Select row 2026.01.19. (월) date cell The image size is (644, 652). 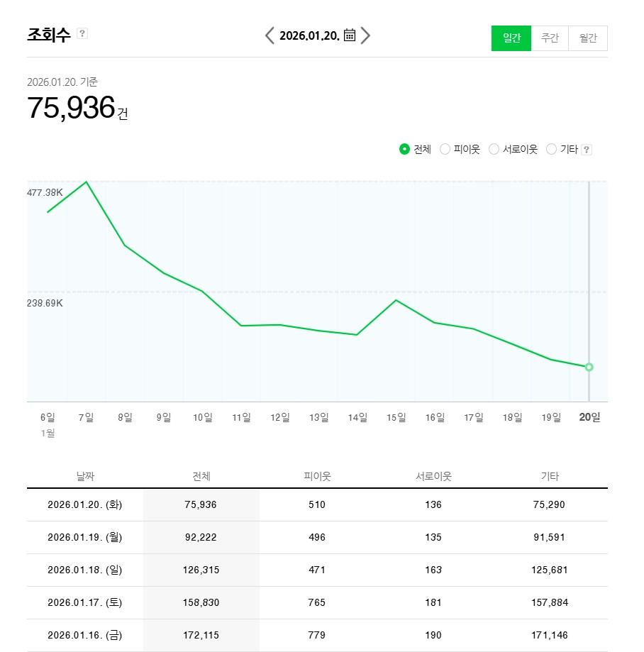click(x=85, y=537)
